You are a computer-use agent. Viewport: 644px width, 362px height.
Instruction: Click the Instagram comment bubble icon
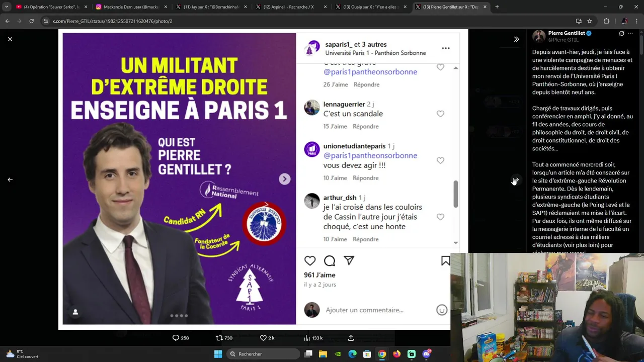(330, 260)
